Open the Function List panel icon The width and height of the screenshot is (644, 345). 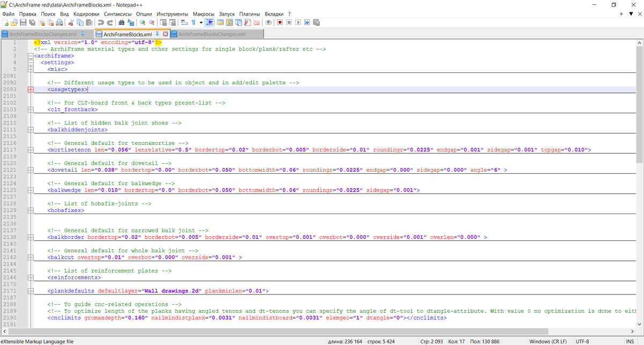247,23
